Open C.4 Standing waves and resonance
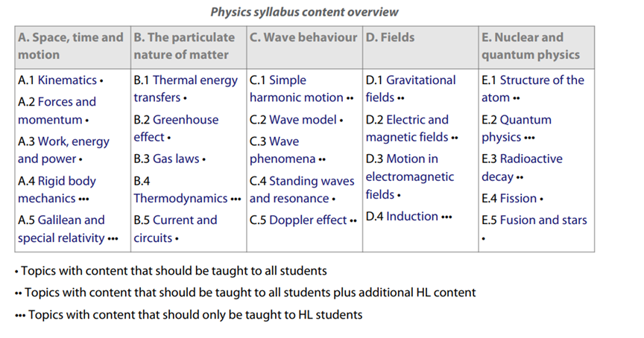The height and width of the screenshot is (338, 644). 302,190
